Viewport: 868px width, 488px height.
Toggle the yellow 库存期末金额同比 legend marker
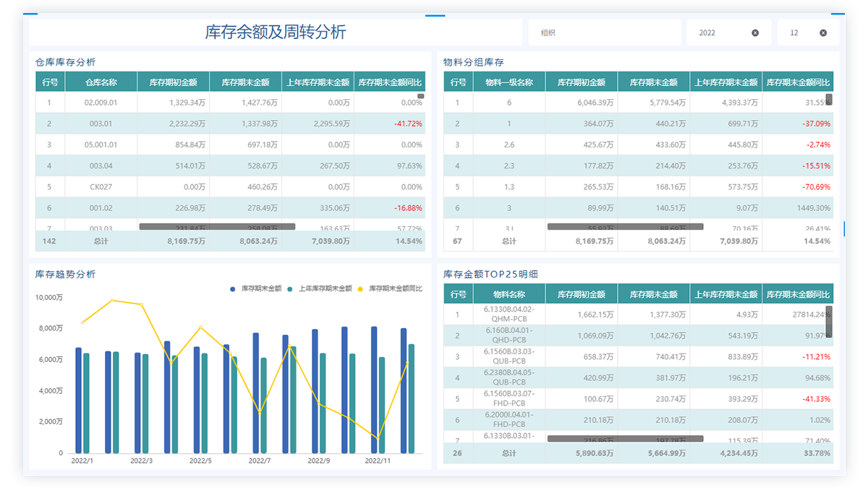pos(361,288)
